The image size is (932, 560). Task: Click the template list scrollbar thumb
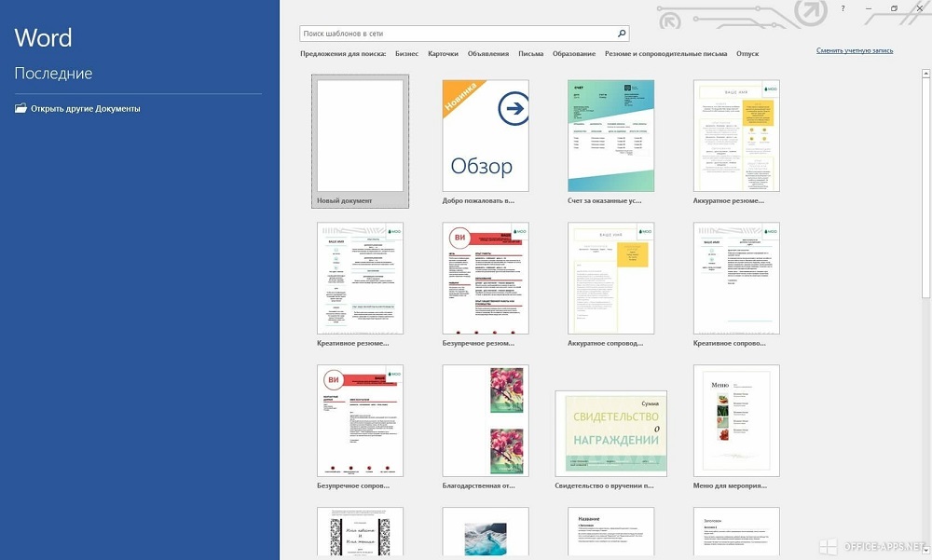point(925,188)
